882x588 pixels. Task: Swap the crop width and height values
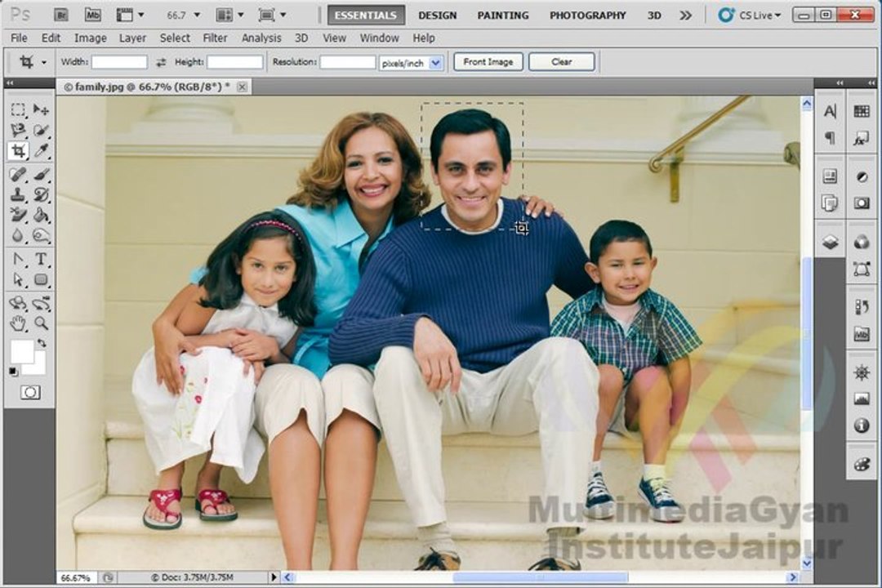click(x=161, y=62)
